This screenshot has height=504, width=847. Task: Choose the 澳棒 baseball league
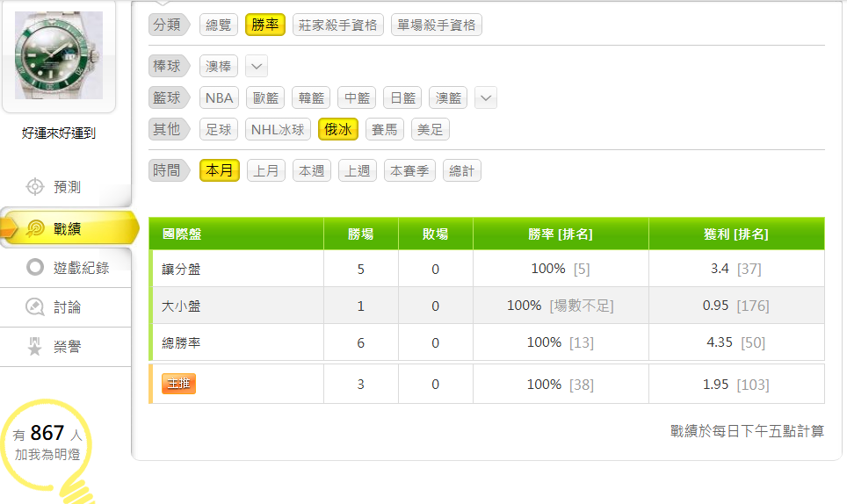click(218, 67)
